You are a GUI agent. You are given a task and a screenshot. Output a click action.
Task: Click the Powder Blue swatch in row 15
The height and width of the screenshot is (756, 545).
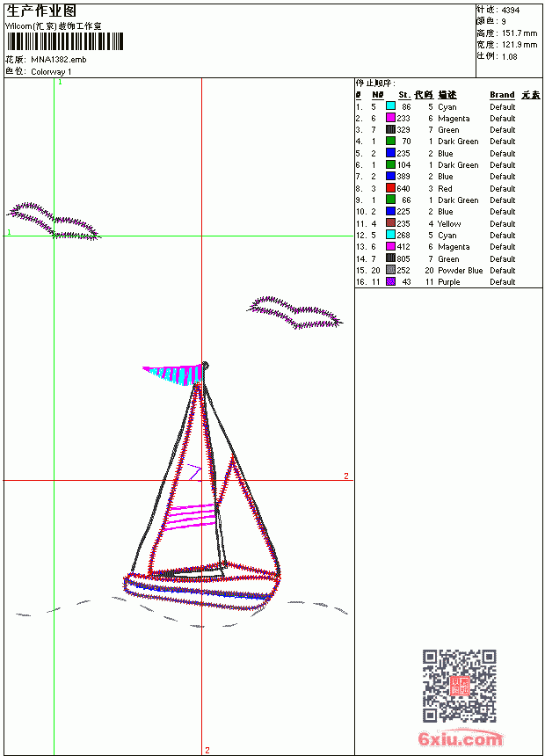390,270
